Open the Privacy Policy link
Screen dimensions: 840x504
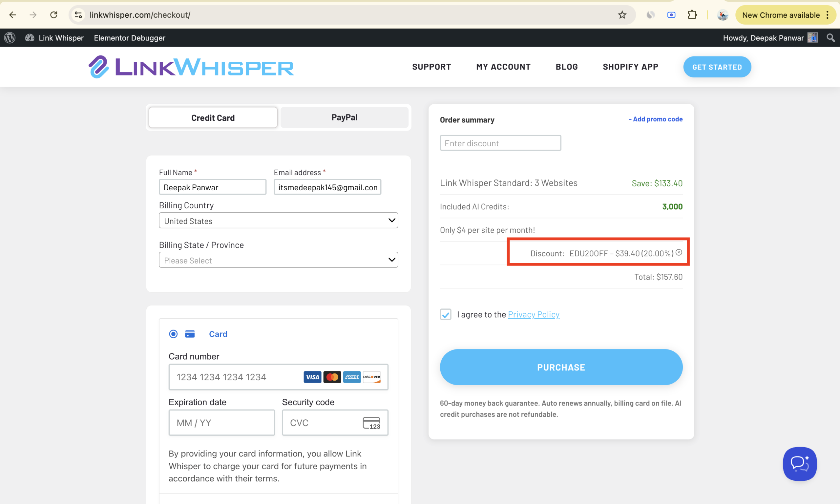[534, 314]
